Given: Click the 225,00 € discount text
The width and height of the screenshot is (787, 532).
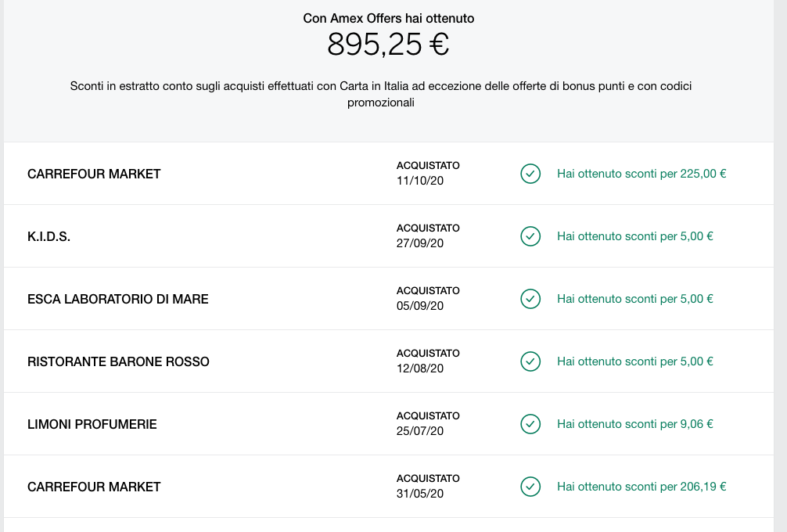Looking at the screenshot, I should [641, 174].
